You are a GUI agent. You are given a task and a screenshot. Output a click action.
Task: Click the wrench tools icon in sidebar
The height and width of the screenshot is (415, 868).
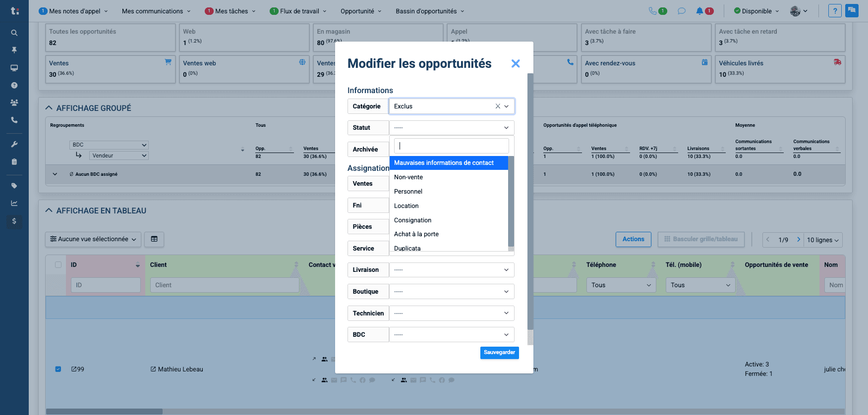click(x=14, y=144)
